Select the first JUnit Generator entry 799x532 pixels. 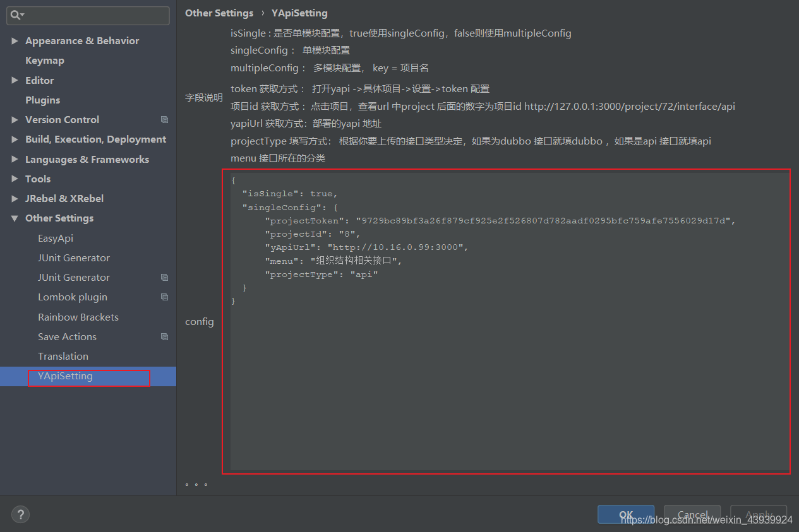coord(74,258)
